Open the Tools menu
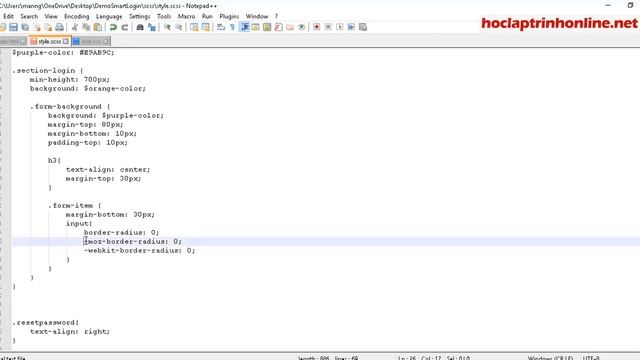This screenshot has height=360, width=640. (x=164, y=16)
